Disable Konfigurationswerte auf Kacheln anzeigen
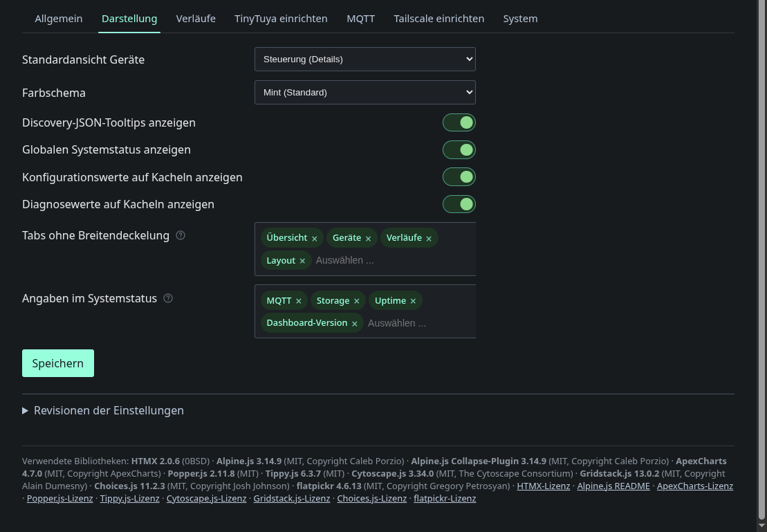This screenshot has height=532, width=767. (459, 177)
